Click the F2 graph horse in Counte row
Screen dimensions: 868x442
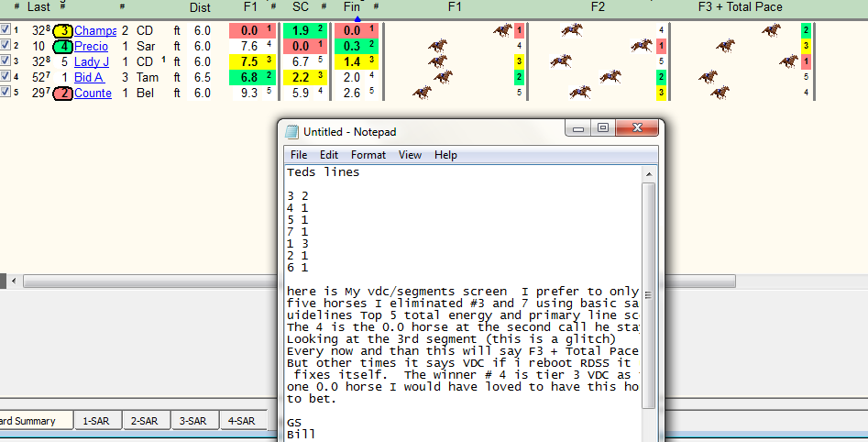click(x=581, y=92)
